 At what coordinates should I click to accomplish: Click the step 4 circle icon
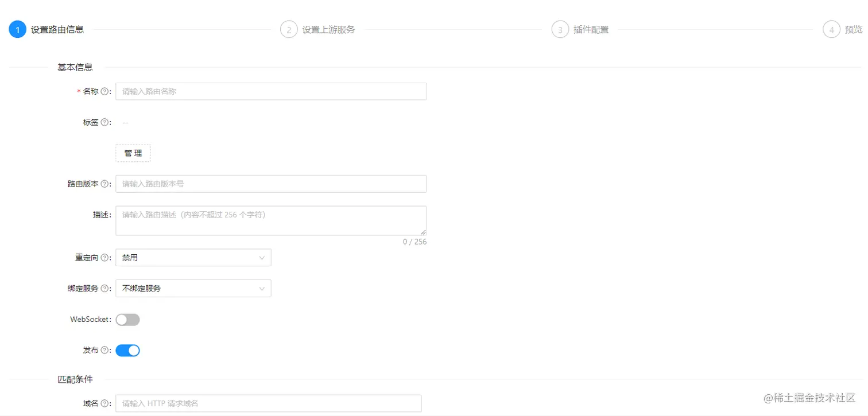[831, 29]
